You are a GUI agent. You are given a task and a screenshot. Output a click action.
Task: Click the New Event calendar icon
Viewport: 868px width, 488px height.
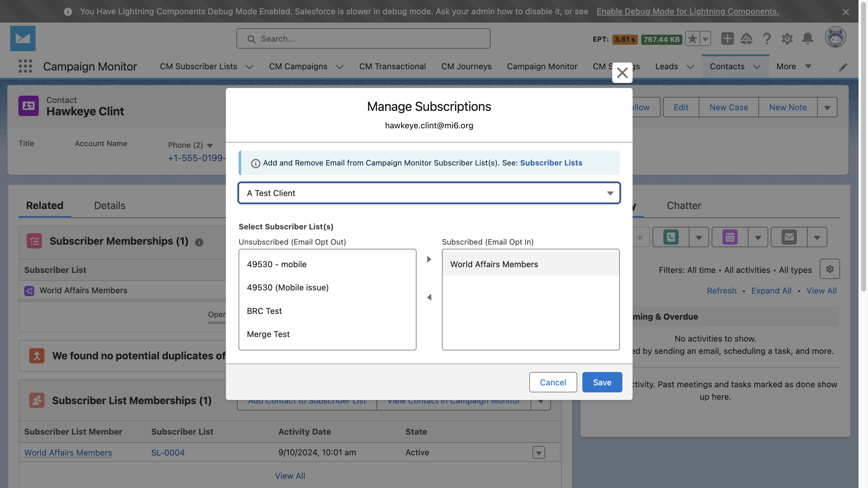click(x=730, y=237)
